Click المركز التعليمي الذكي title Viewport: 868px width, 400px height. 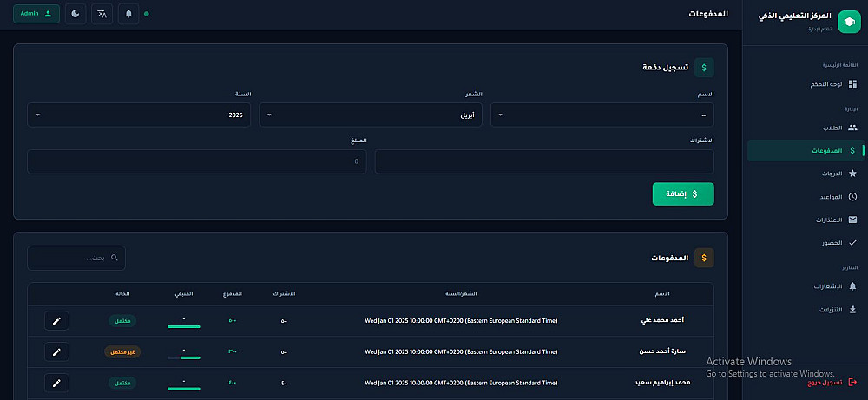click(x=794, y=16)
